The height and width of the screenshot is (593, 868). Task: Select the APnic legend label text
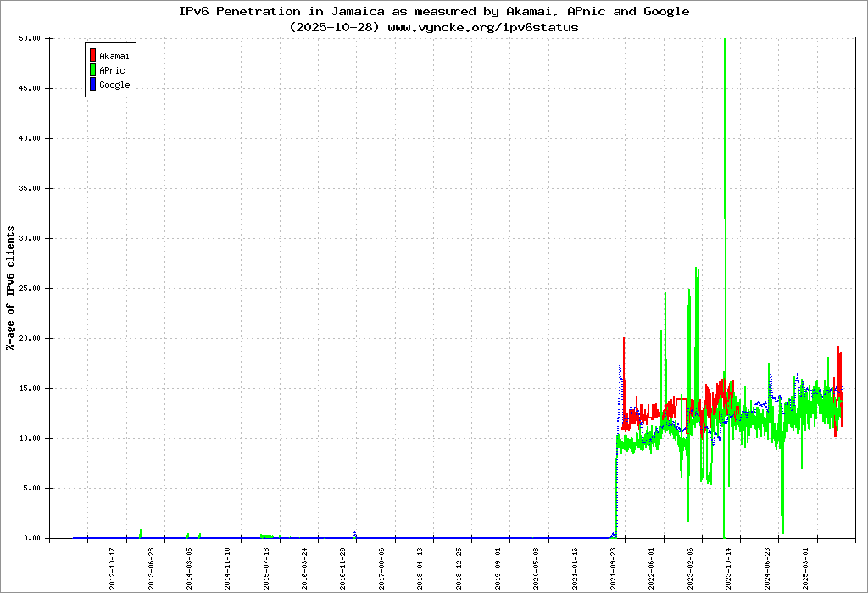[x=112, y=70]
